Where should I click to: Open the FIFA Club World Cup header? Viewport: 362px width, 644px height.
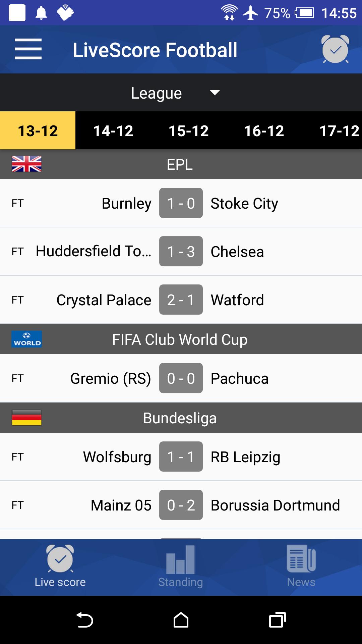(180, 339)
